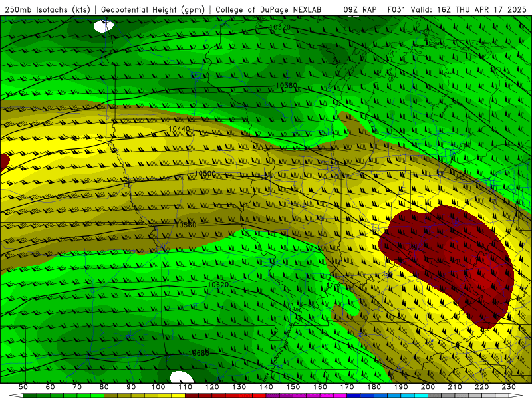Click the "09Z RAP" model run text
The image size is (532, 399).
360,9
